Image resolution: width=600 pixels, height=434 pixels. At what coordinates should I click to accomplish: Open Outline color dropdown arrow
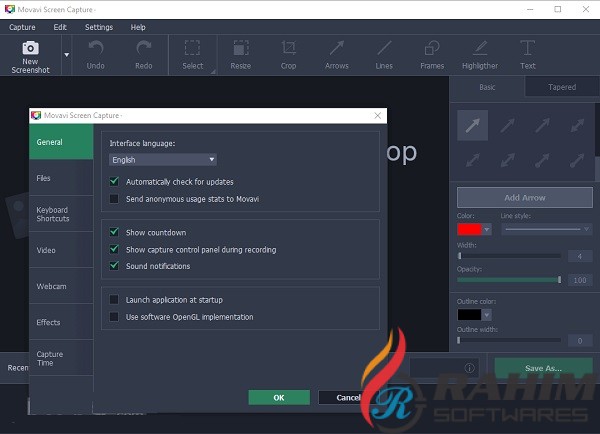pos(487,315)
